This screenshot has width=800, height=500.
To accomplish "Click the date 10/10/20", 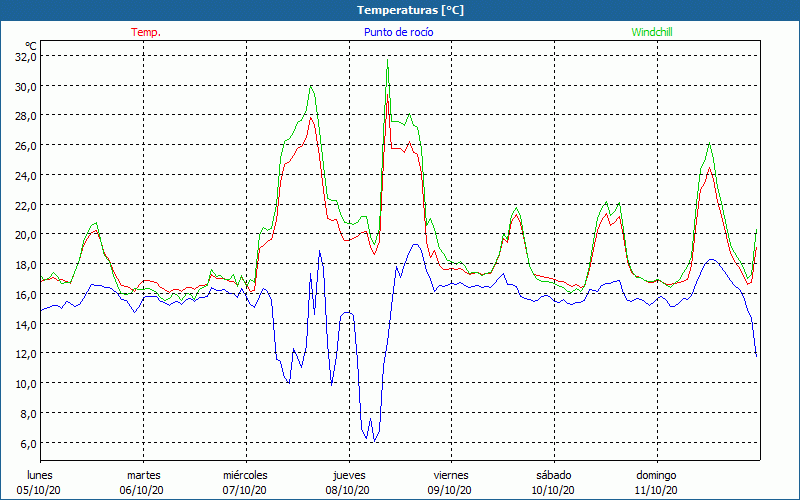I will point(553,490).
